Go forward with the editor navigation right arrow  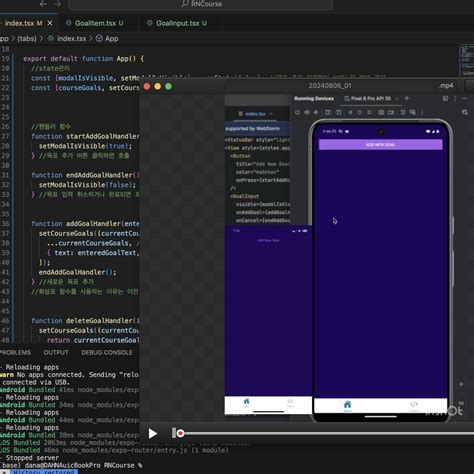coord(57,4)
